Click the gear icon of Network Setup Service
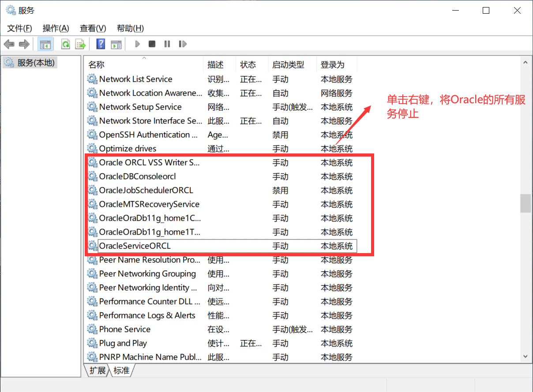Screen dimensions: 533x392 [92, 107]
